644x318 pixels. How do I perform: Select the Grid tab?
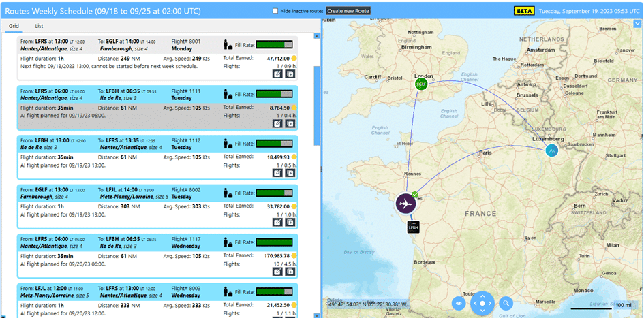coord(14,26)
